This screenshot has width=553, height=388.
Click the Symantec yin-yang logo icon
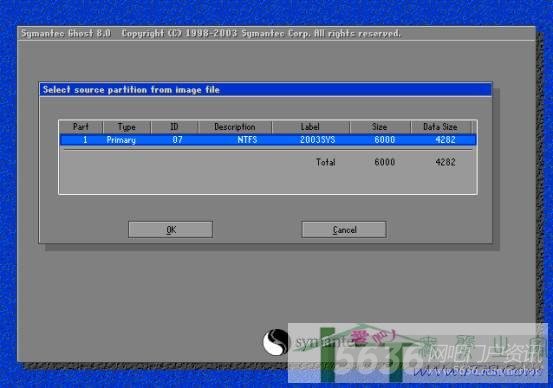click(x=276, y=342)
